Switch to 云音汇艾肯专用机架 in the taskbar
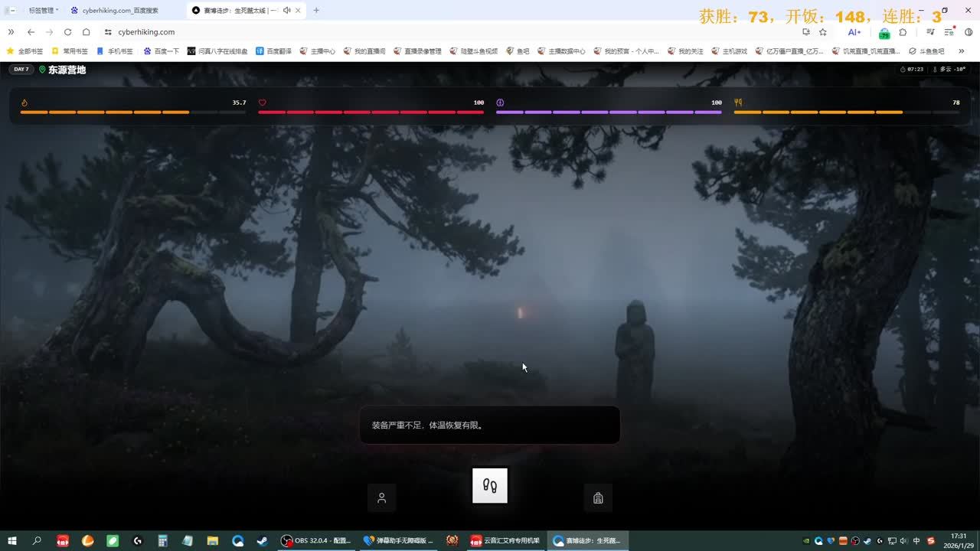 505,540
